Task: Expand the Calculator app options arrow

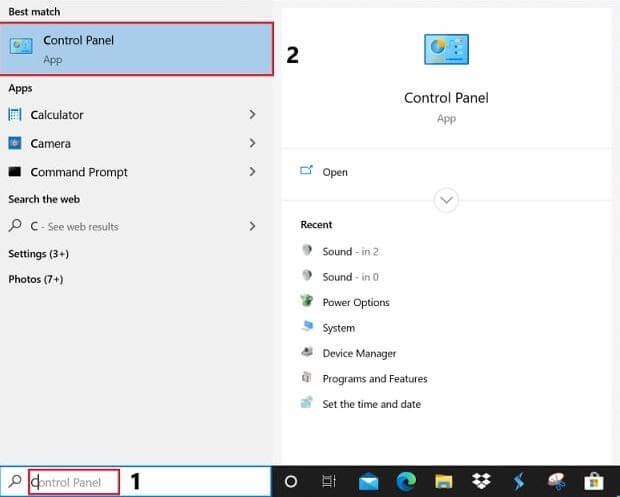Action: (x=252, y=115)
